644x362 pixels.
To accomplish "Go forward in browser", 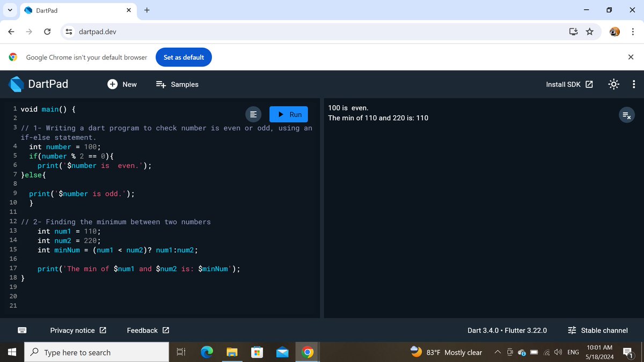I will point(29,32).
